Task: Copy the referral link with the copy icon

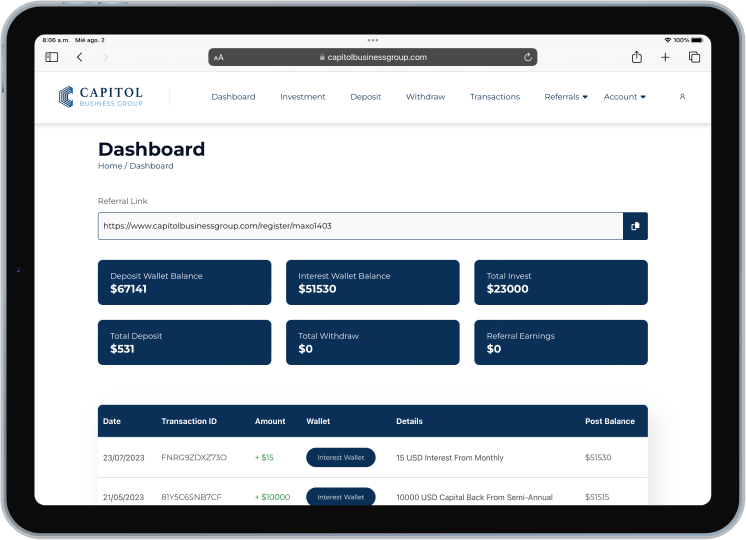Action: (635, 226)
